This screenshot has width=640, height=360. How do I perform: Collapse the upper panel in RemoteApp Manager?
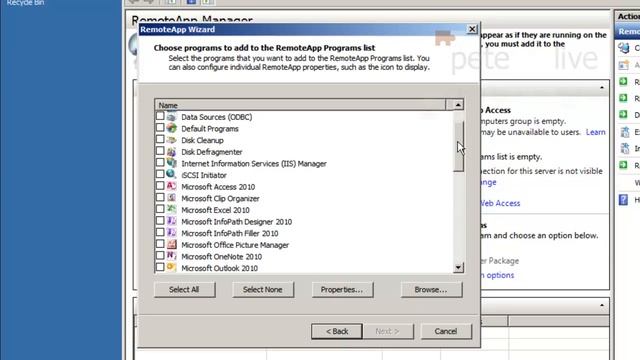602,88
